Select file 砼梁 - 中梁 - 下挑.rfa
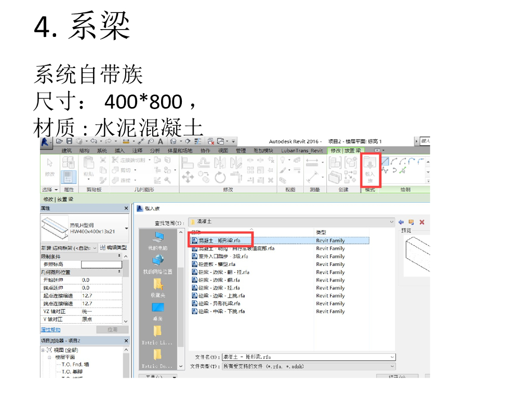Image resolution: width=532 pixels, height=399 pixels. (x=218, y=312)
